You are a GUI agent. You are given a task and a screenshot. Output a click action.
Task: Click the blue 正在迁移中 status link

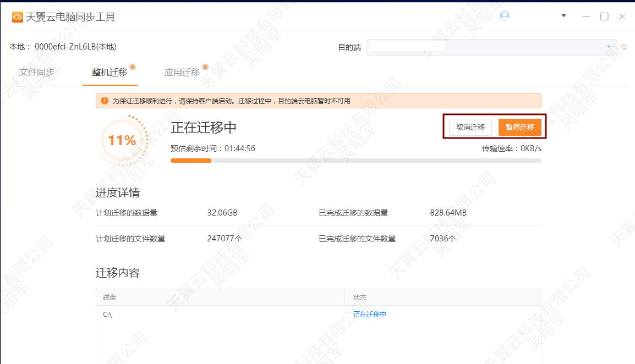[x=370, y=315]
